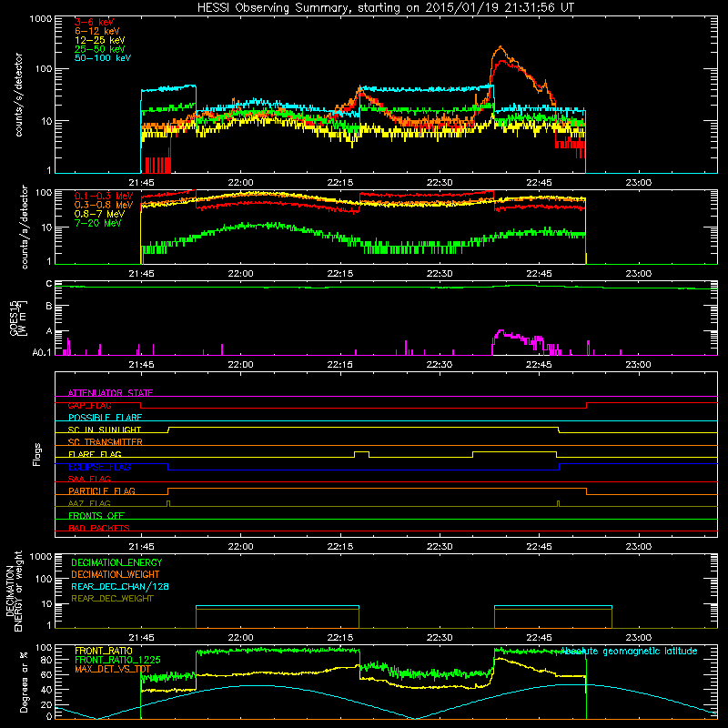Choose the DECIMATION_ENERGY legend text

click(116, 562)
